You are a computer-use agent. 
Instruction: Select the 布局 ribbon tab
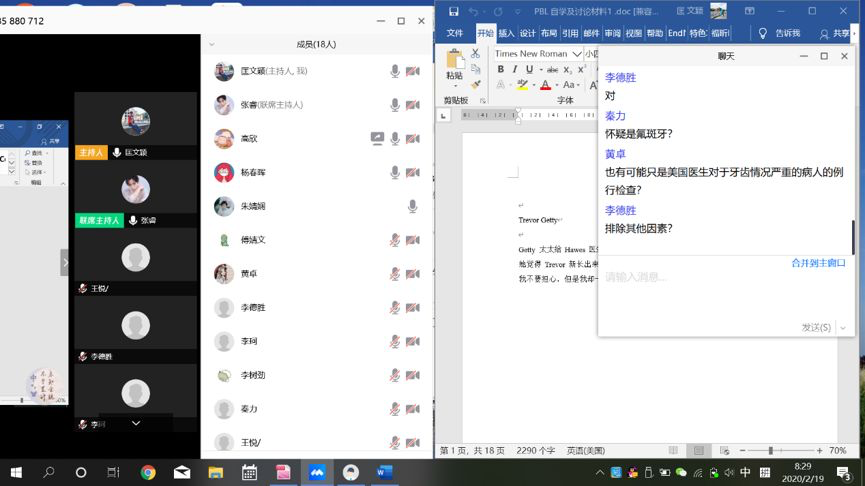tap(549, 33)
